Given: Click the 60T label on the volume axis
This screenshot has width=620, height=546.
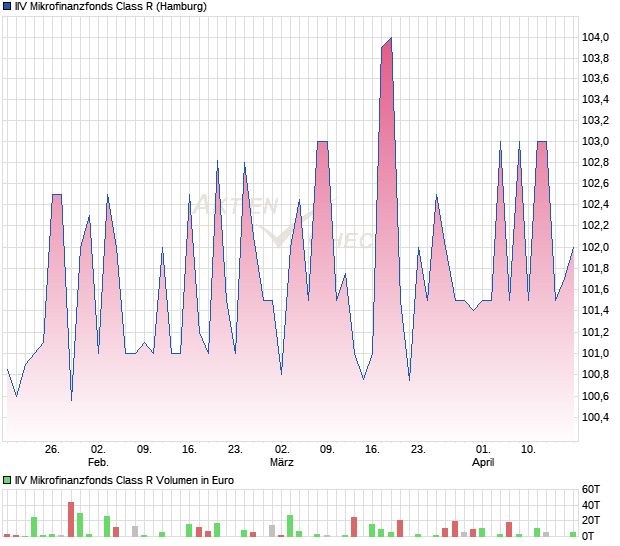Looking at the screenshot, I should pos(592,490).
